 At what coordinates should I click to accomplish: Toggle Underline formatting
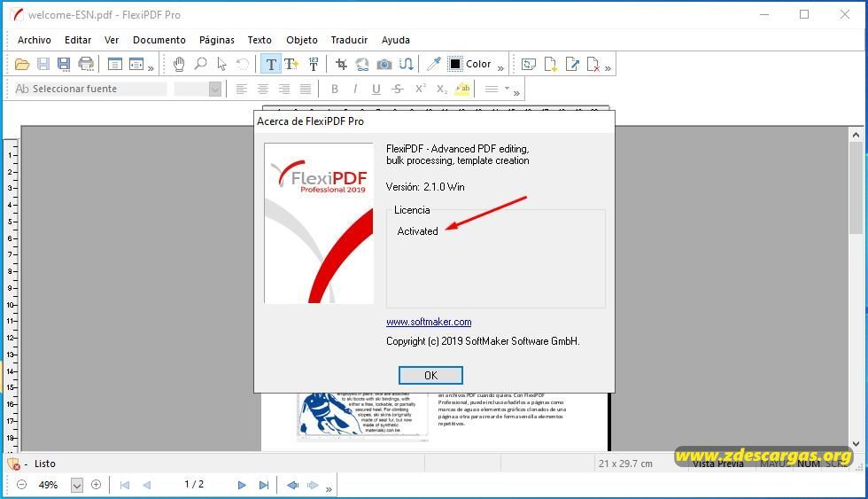[376, 89]
